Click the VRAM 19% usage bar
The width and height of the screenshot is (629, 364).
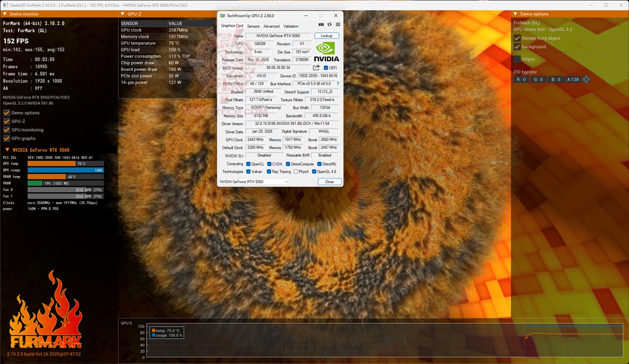click(65, 183)
